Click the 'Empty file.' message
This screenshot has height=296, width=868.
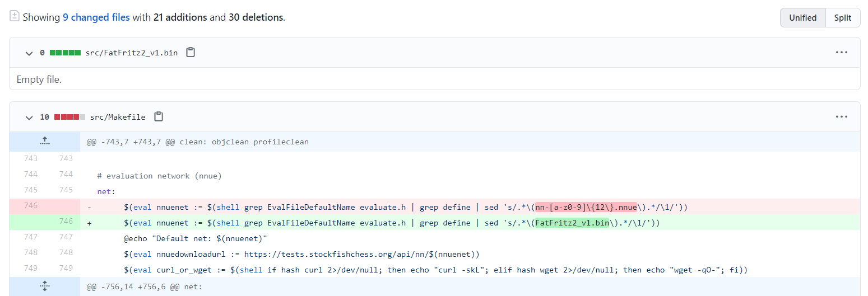coord(39,79)
